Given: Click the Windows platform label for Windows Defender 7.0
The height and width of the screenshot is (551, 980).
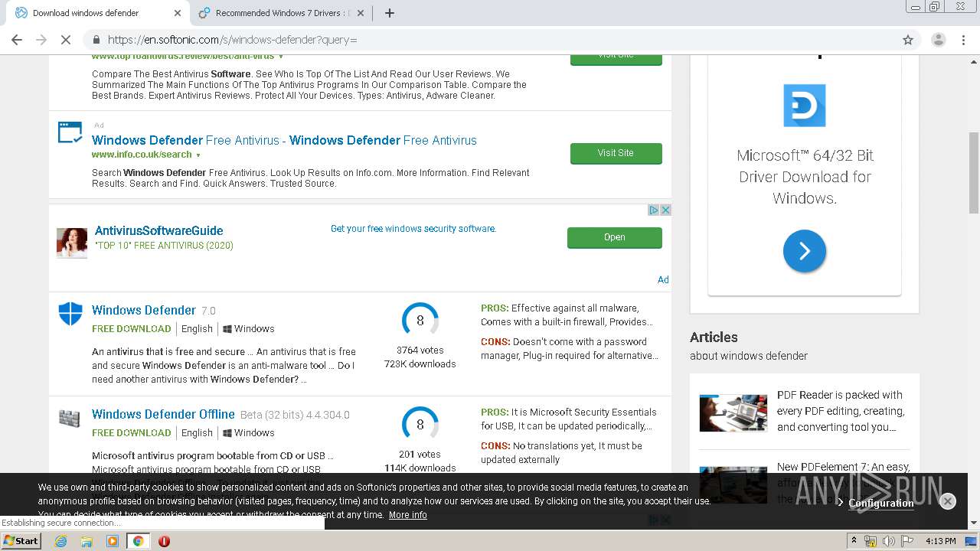Looking at the screenshot, I should click(x=249, y=328).
